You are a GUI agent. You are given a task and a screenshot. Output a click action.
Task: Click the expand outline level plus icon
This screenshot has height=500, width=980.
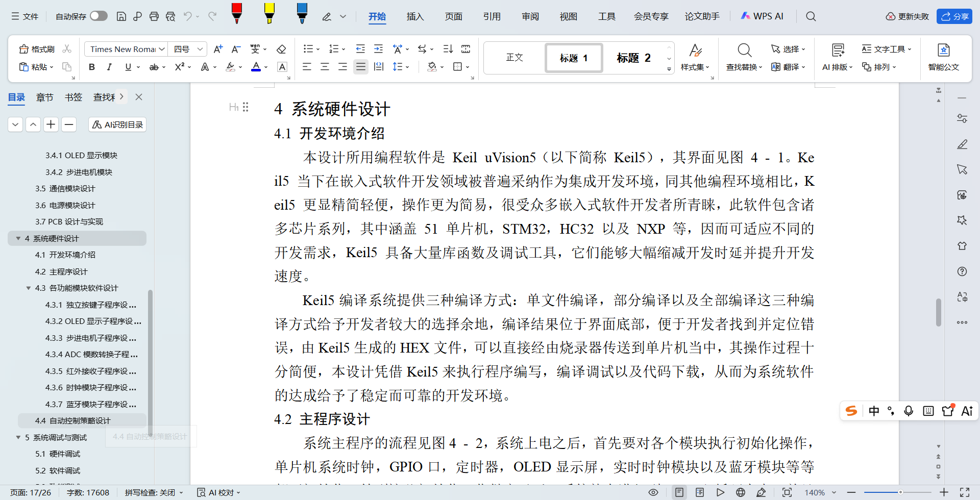51,124
